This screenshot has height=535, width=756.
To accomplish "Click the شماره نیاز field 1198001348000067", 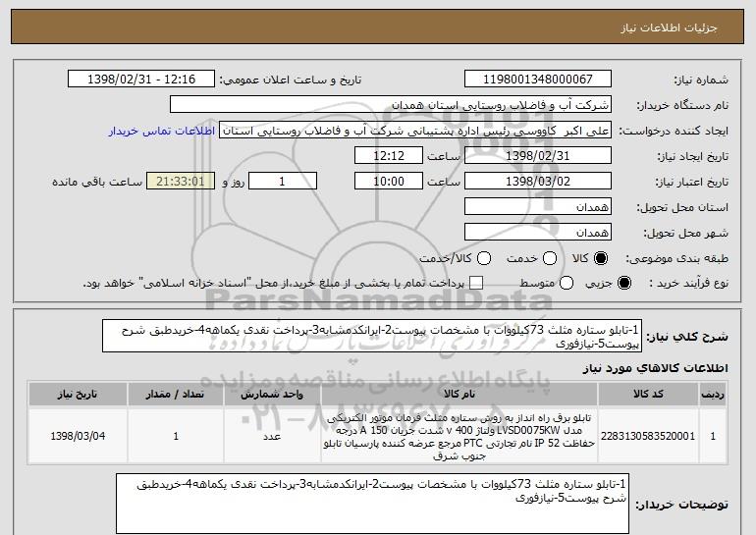I will (x=538, y=80).
